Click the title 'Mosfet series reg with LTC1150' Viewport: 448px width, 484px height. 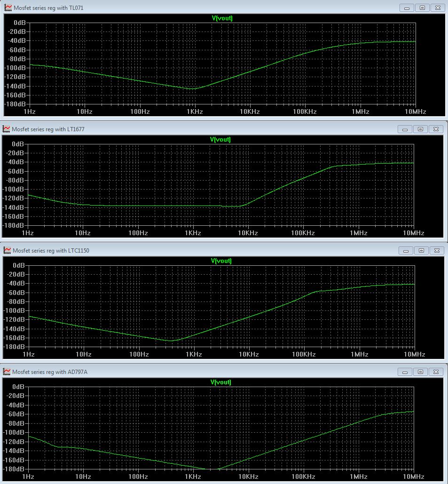(51, 251)
